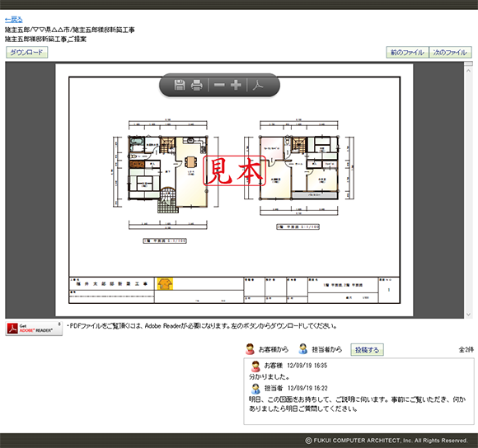Image resolution: width=478 pixels, height=448 pixels.
Task: Open Adobe Reader toolbar via Acrobat icon
Action: [258, 85]
